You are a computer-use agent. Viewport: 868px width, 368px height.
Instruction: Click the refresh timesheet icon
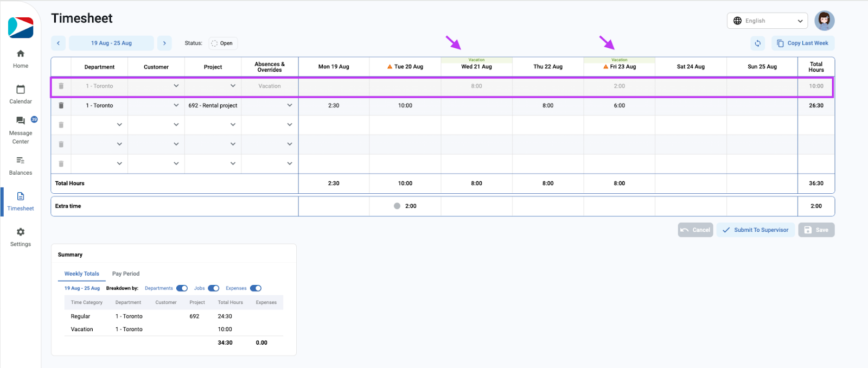tap(758, 43)
